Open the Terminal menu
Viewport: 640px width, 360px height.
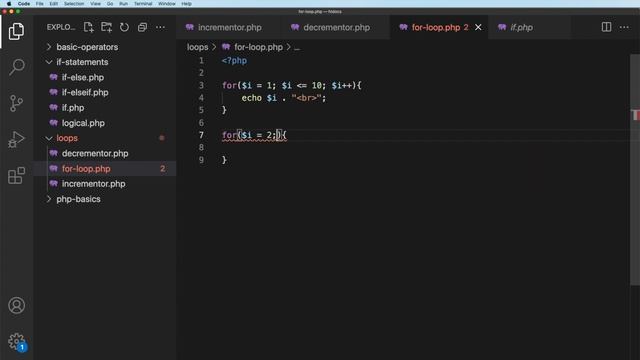143,4
